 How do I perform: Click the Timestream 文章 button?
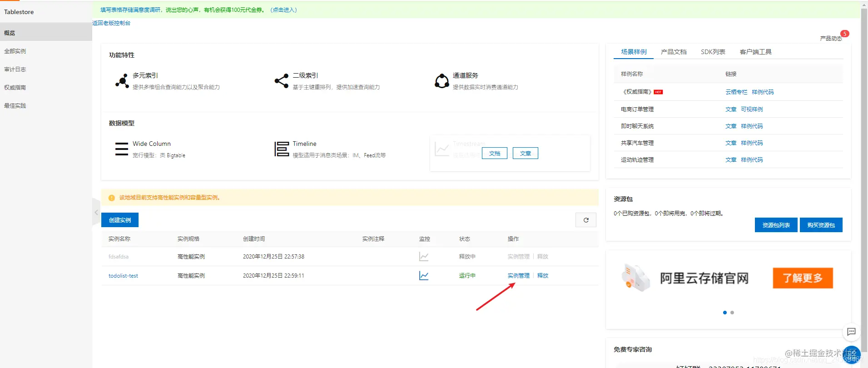click(526, 153)
